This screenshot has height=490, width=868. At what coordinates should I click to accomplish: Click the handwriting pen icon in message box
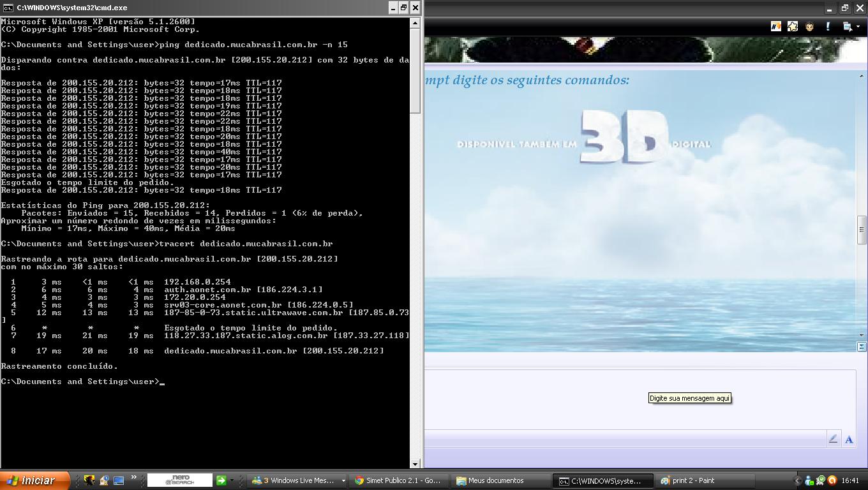(833, 439)
